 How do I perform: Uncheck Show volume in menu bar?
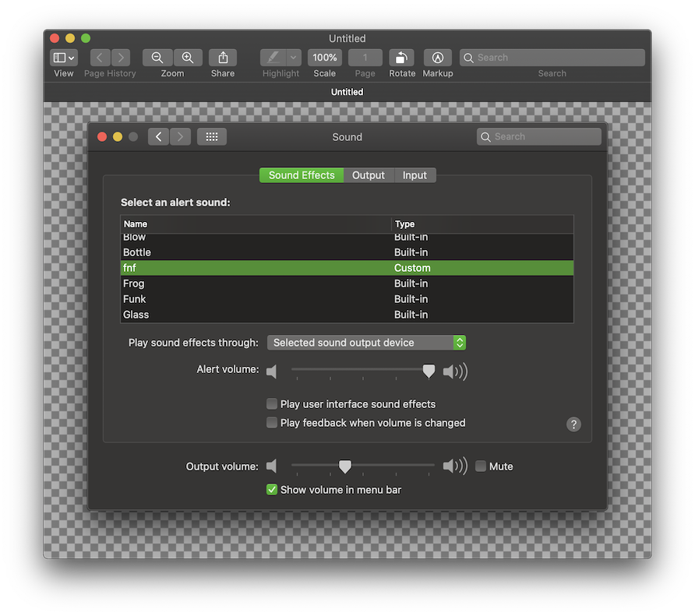pyautogui.click(x=272, y=490)
